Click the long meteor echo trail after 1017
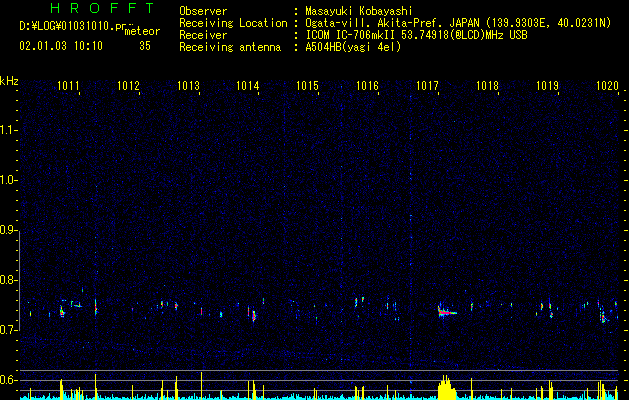Viewport: 629px width, 400px height. [447, 311]
